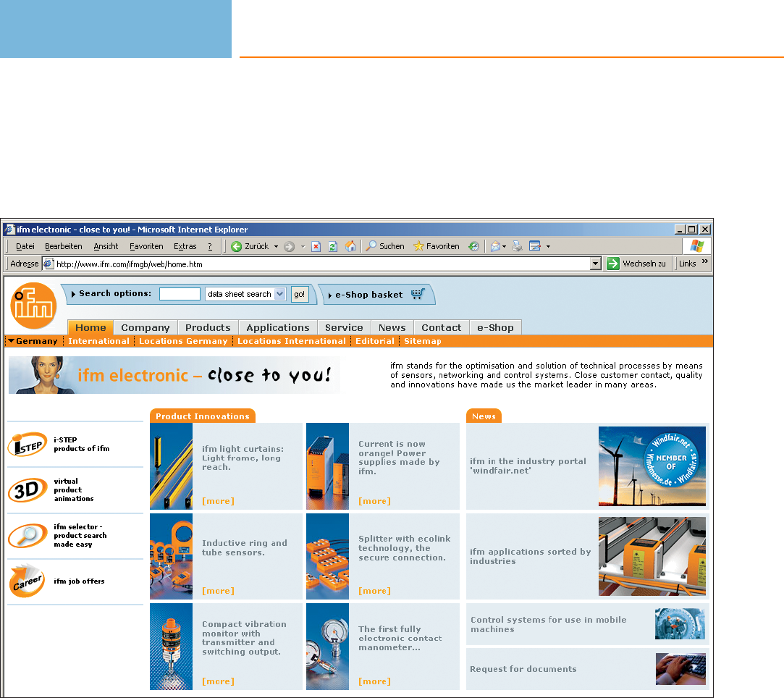The height and width of the screenshot is (698, 784).
Task: Open the mail envelope toolbar icon
Action: pyautogui.click(x=495, y=246)
